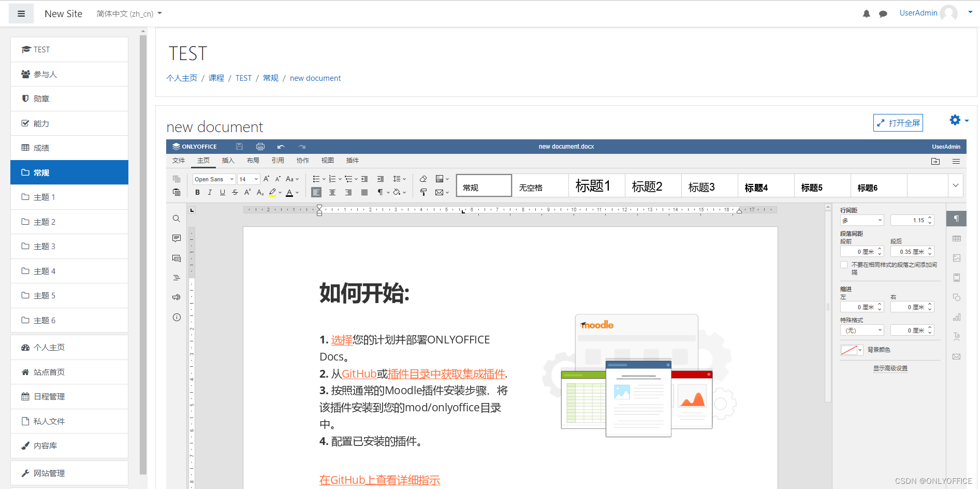
Task: Switch to the 视图 tab
Action: (x=328, y=161)
